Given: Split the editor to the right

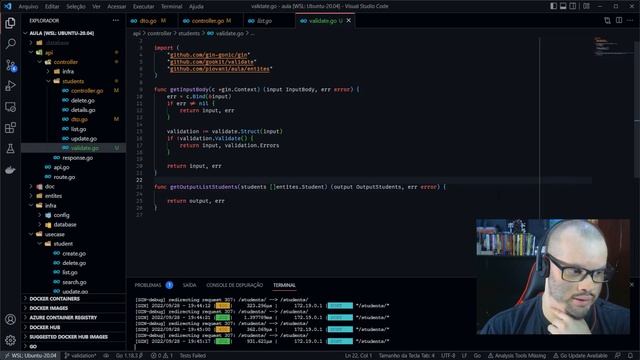Looking at the screenshot, I should pyautogui.click(x=619, y=20).
